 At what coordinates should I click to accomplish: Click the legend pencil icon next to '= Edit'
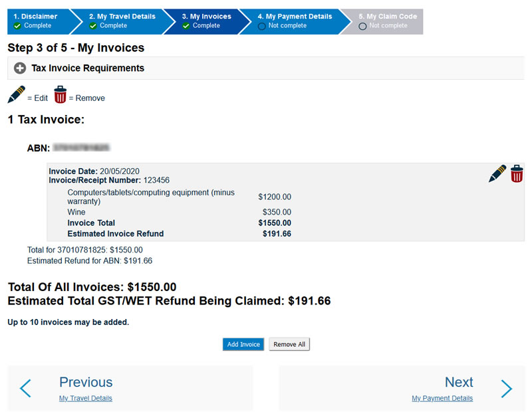(16, 94)
